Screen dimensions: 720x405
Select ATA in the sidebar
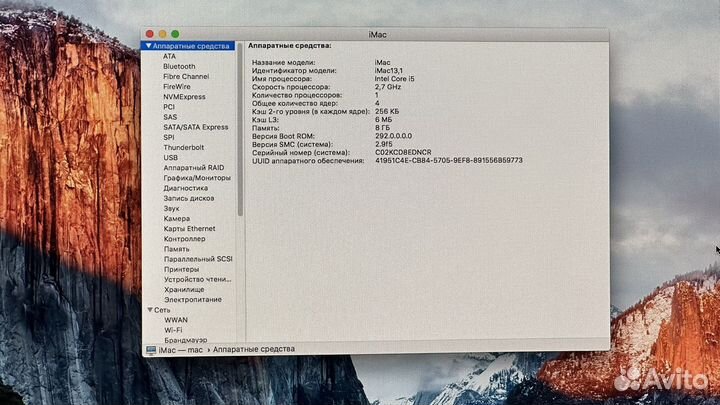pyautogui.click(x=169, y=56)
